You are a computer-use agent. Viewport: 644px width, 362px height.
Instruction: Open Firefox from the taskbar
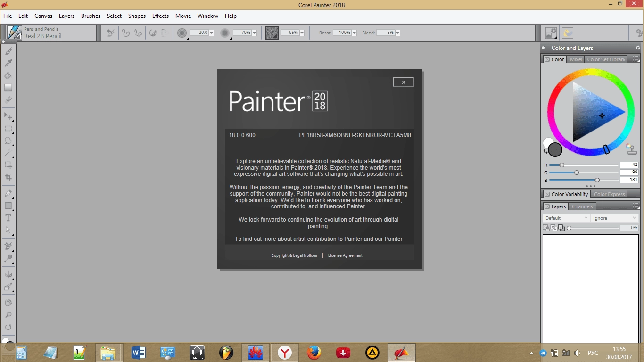tap(314, 352)
